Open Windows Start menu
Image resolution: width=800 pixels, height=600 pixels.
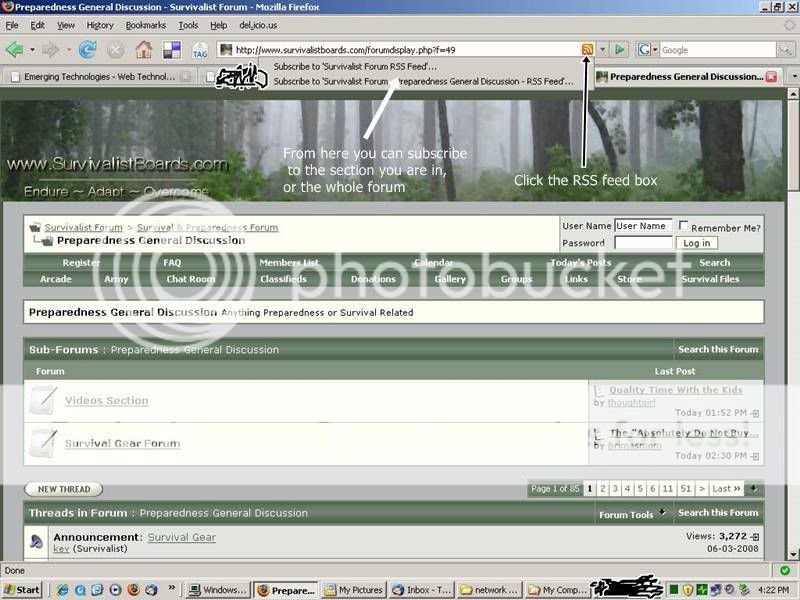pos(21,590)
